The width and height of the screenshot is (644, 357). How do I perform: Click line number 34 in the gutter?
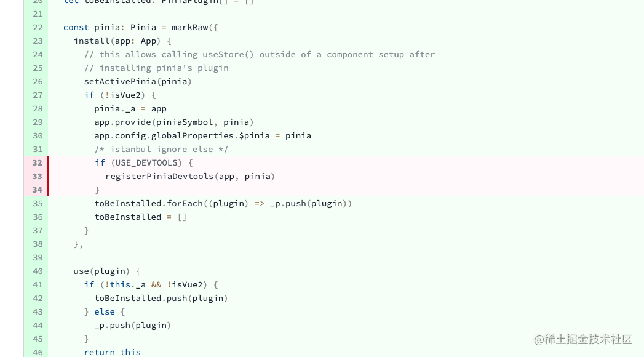pyautogui.click(x=37, y=190)
